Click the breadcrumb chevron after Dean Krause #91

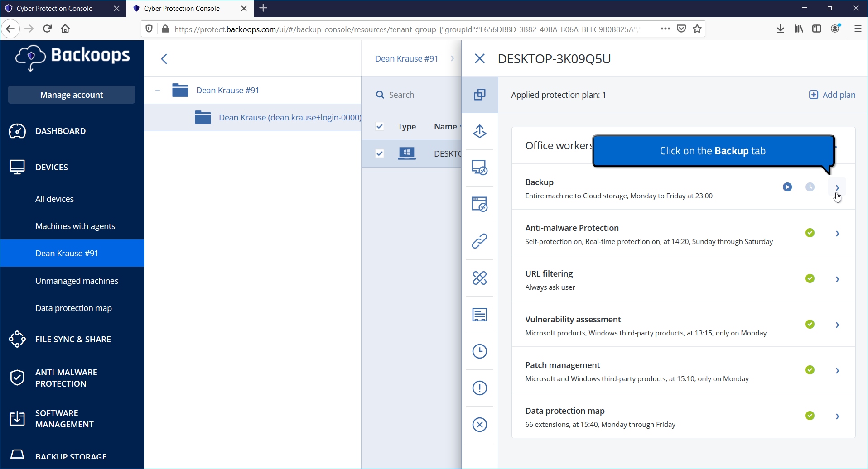coord(452,58)
